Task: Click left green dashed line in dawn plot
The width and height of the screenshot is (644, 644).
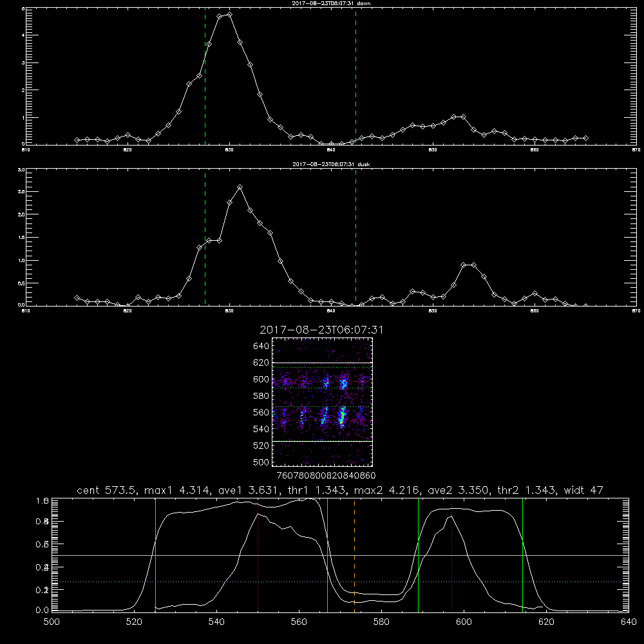Action: (x=205, y=78)
